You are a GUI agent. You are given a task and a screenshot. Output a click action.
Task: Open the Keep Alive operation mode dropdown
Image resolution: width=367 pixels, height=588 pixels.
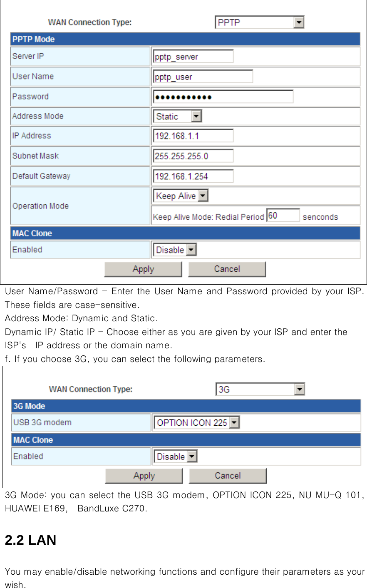click(x=181, y=196)
